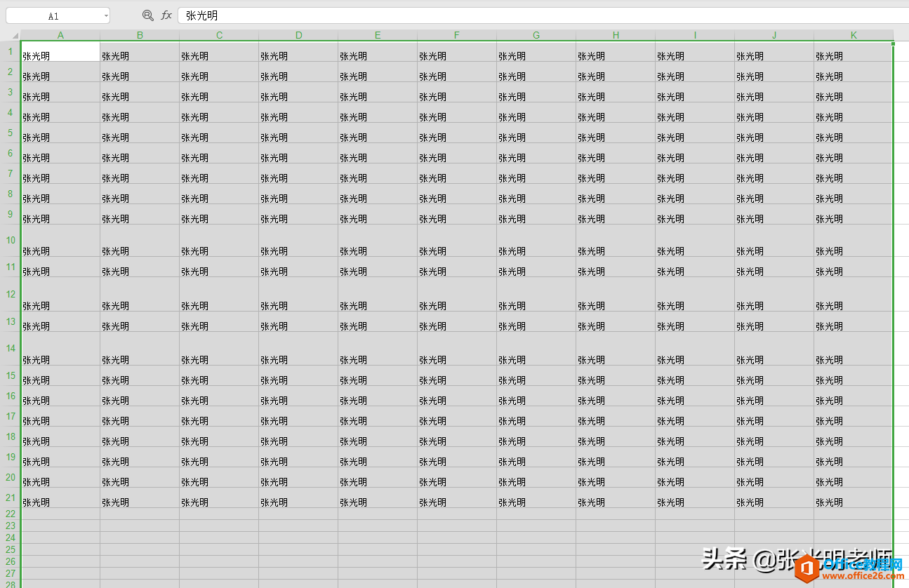Select cell F10 containing 张光明
Screen dimensions: 909x588
(457, 240)
